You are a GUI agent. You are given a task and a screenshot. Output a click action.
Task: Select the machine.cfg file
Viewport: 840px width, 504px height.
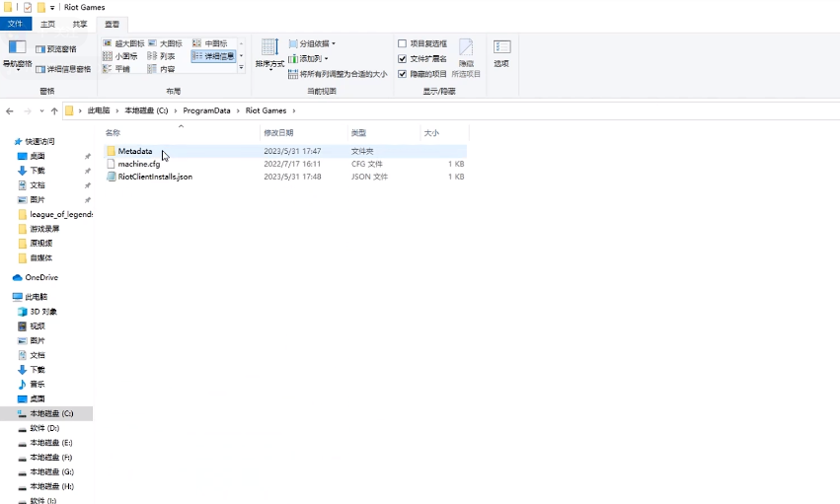284,164
